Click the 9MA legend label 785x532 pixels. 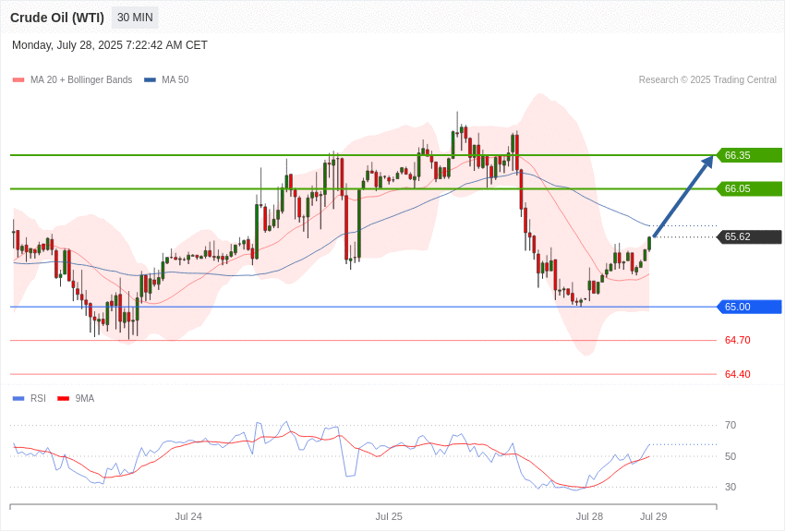[x=85, y=398]
